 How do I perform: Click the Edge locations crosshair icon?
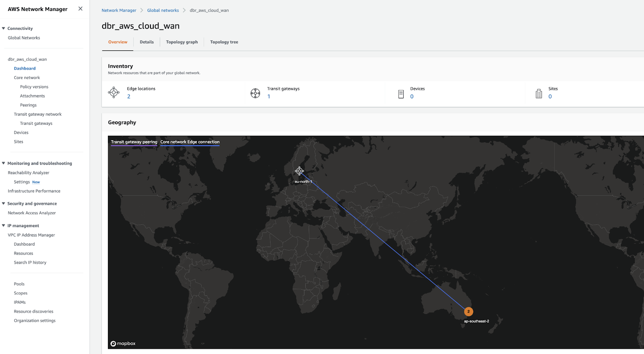coord(114,93)
